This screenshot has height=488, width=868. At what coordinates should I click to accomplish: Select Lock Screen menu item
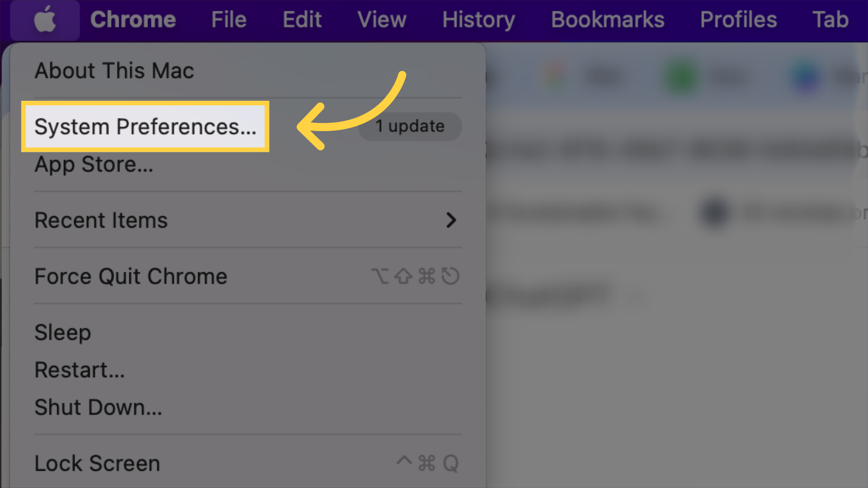[x=97, y=463]
